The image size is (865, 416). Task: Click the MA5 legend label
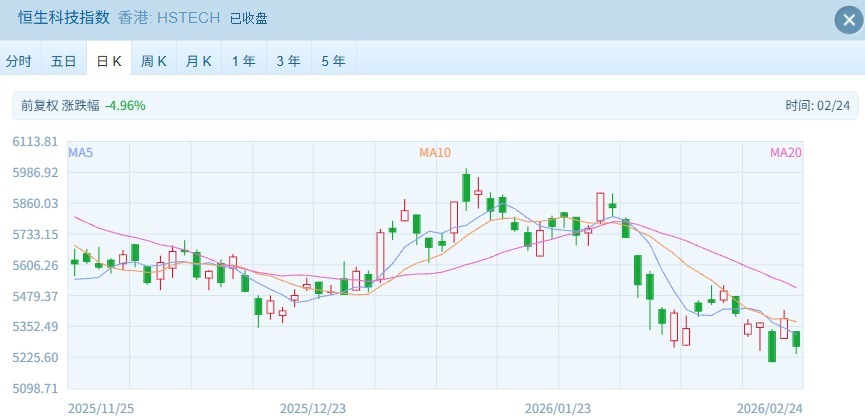(x=81, y=153)
